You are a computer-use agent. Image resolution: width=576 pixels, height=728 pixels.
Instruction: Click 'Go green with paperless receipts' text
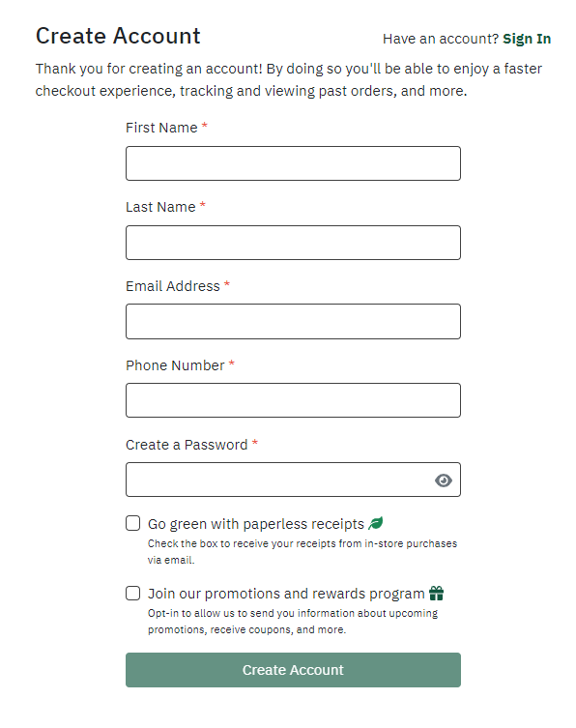coord(256,524)
